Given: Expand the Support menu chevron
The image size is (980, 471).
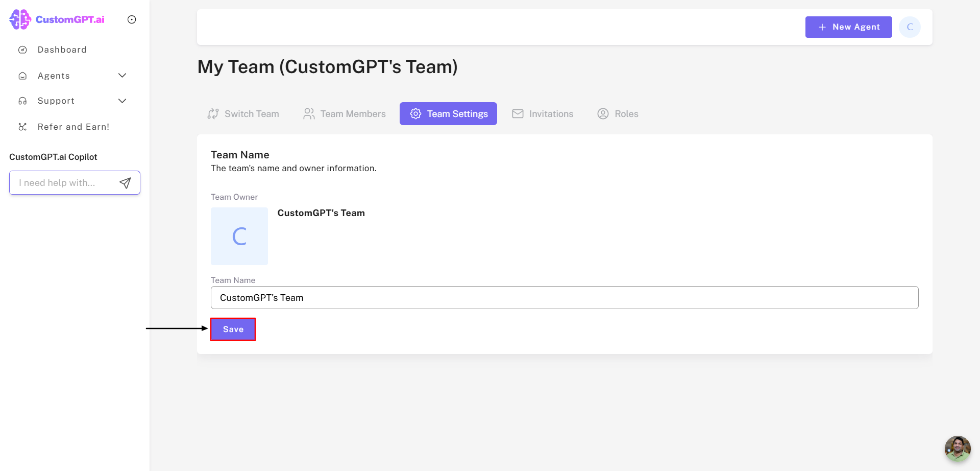Looking at the screenshot, I should pos(122,101).
